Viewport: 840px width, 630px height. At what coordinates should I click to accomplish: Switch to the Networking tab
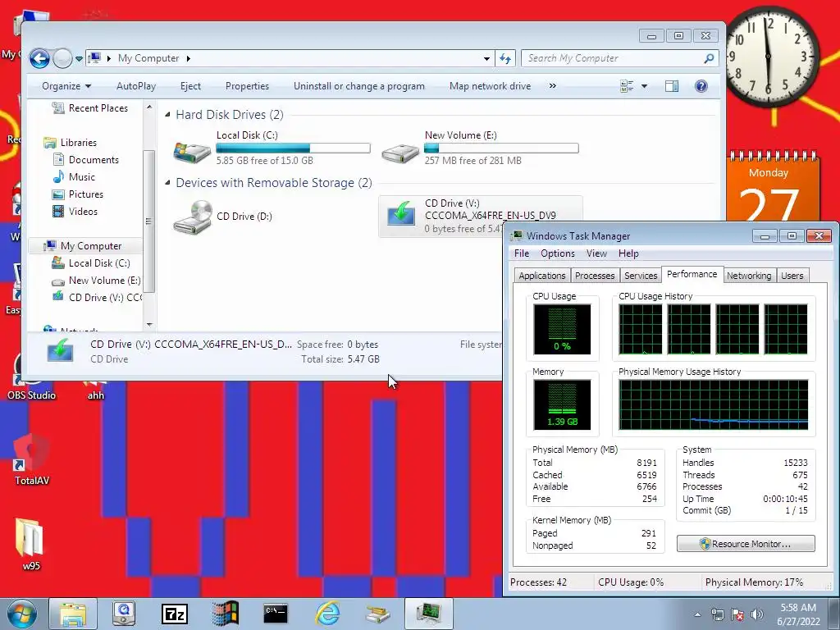point(749,276)
